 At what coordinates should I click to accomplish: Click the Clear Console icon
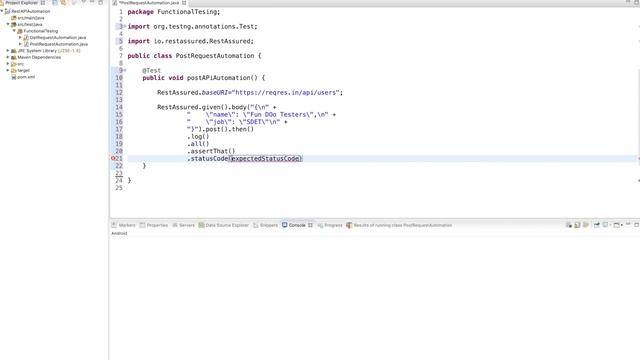(x=569, y=225)
